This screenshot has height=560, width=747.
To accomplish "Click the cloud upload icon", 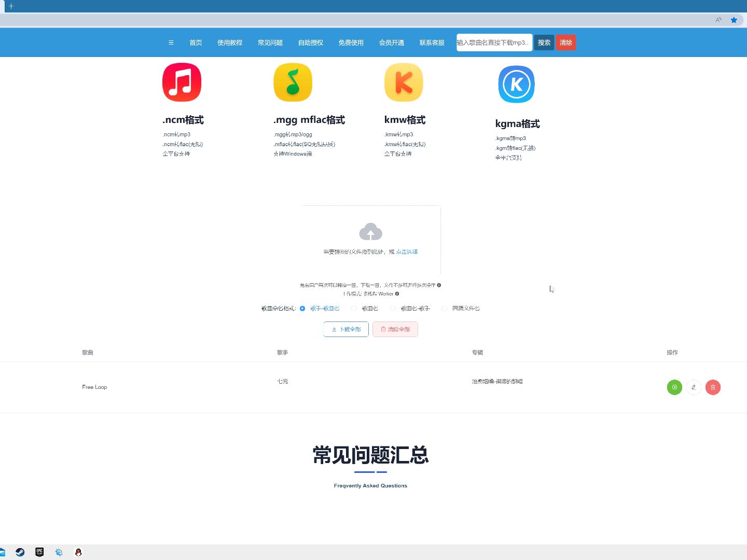I will point(370,231).
